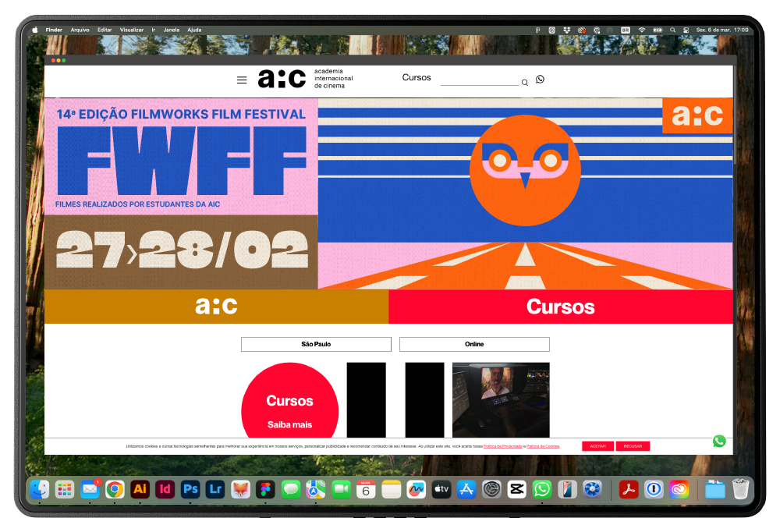Open WhatsApp icon in the site header
The width and height of the screenshot is (780, 532).
tap(540, 80)
